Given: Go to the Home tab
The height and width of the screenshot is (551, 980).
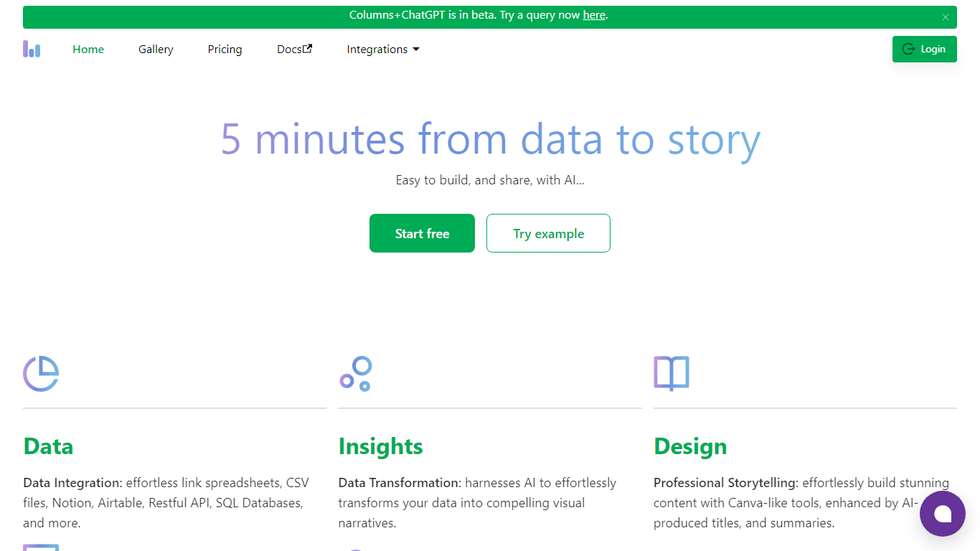Looking at the screenshot, I should [88, 50].
